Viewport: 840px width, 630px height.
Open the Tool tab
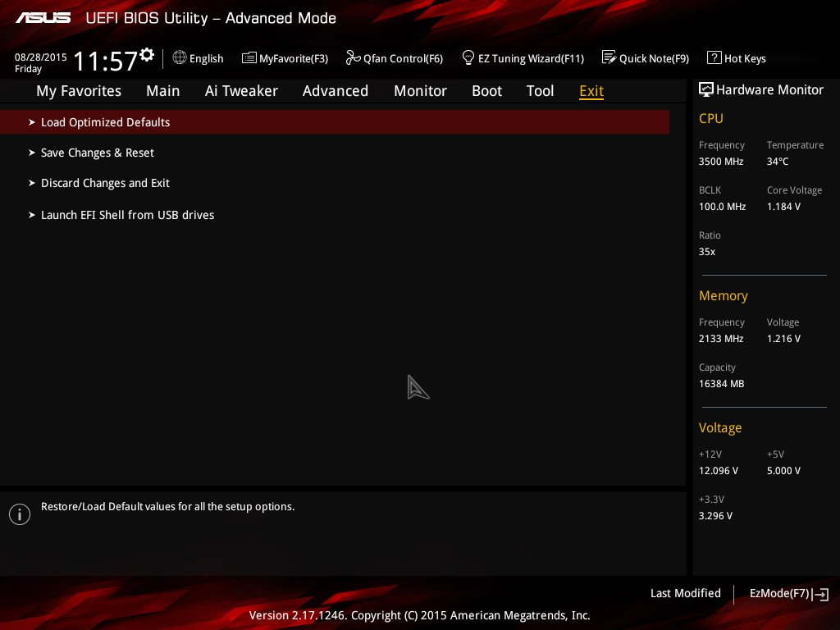tap(540, 91)
